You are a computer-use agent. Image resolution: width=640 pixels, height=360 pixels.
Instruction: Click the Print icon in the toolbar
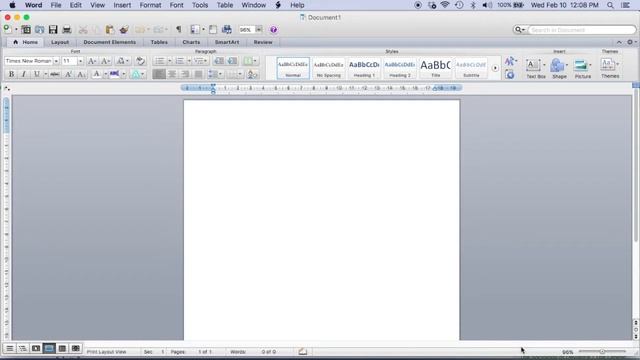67,29
